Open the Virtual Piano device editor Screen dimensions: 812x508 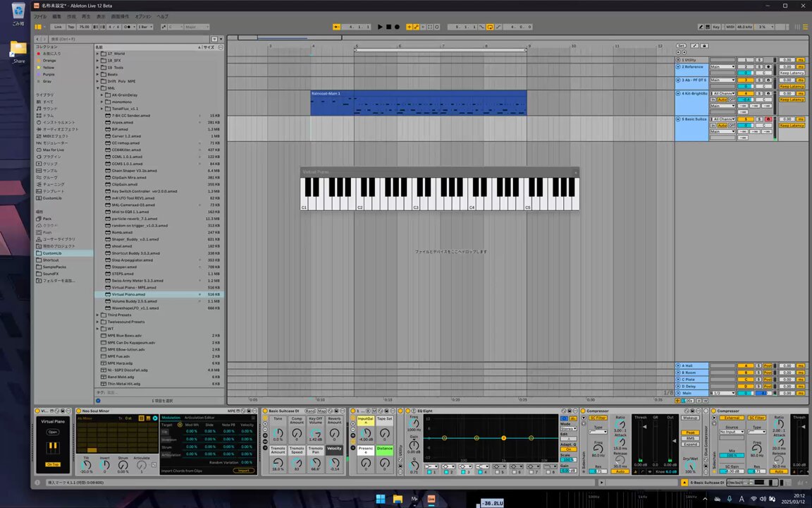click(53, 432)
